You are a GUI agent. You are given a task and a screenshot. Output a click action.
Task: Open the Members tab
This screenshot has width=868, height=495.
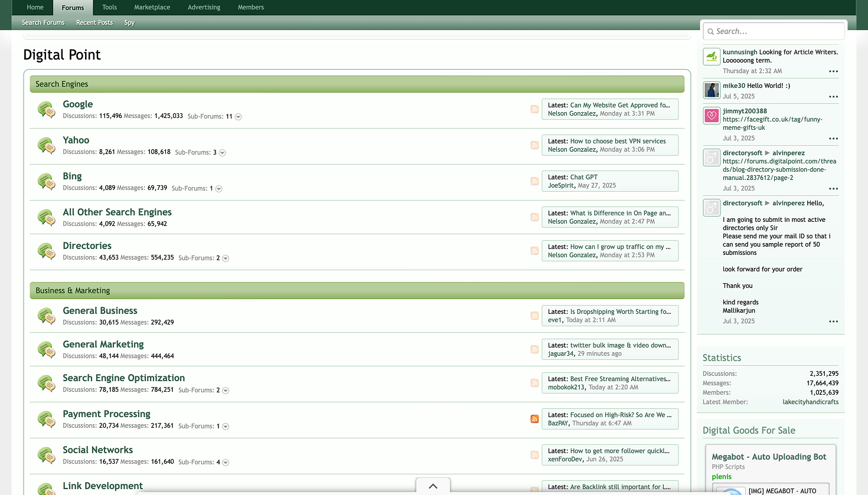coord(251,8)
